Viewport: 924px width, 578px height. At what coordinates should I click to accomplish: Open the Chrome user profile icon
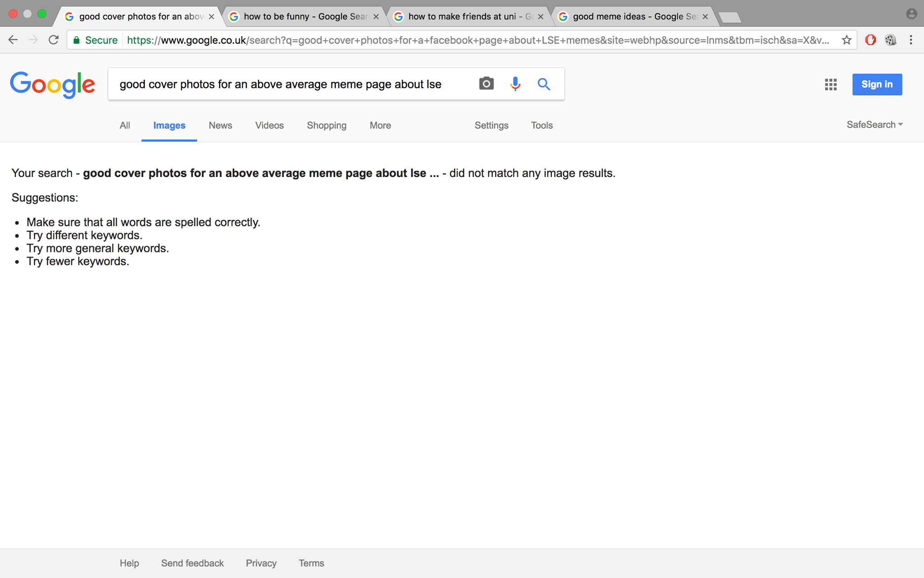pos(911,14)
